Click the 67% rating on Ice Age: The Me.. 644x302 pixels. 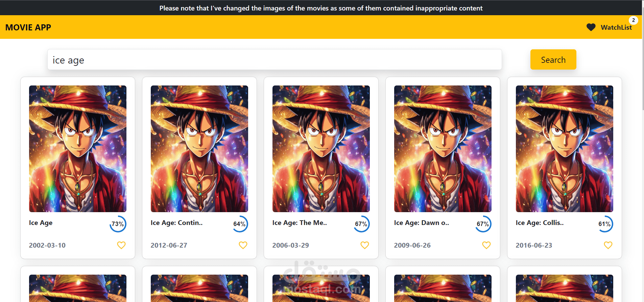click(x=361, y=224)
